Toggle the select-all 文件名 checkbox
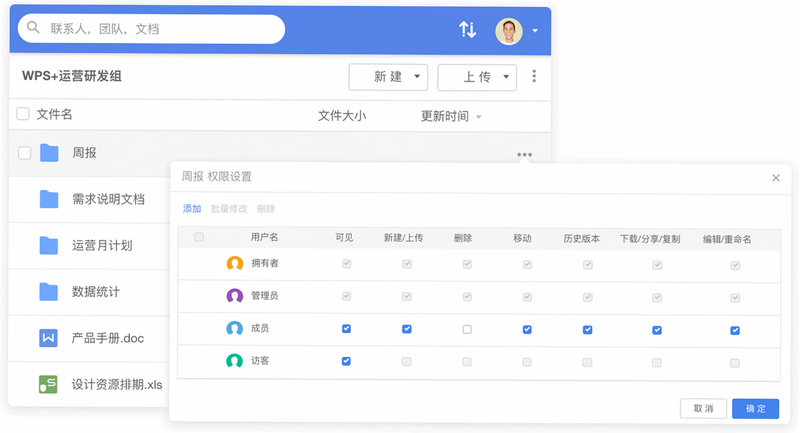800x433 pixels. point(23,113)
